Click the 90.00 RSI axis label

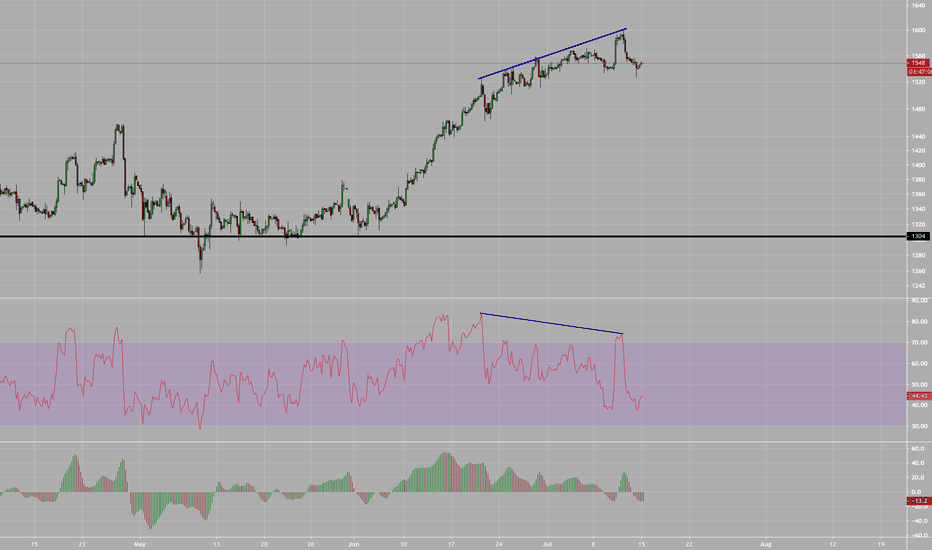click(919, 301)
